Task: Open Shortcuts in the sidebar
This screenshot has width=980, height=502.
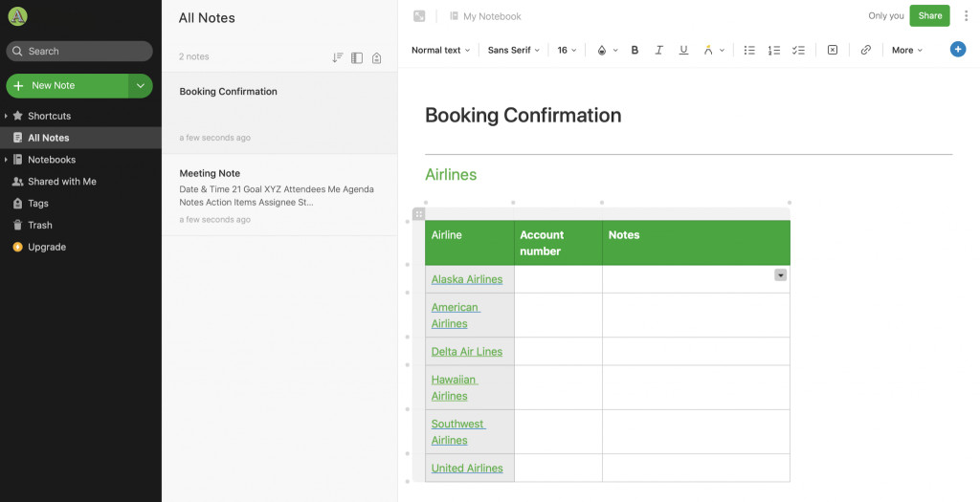Action: [x=50, y=116]
